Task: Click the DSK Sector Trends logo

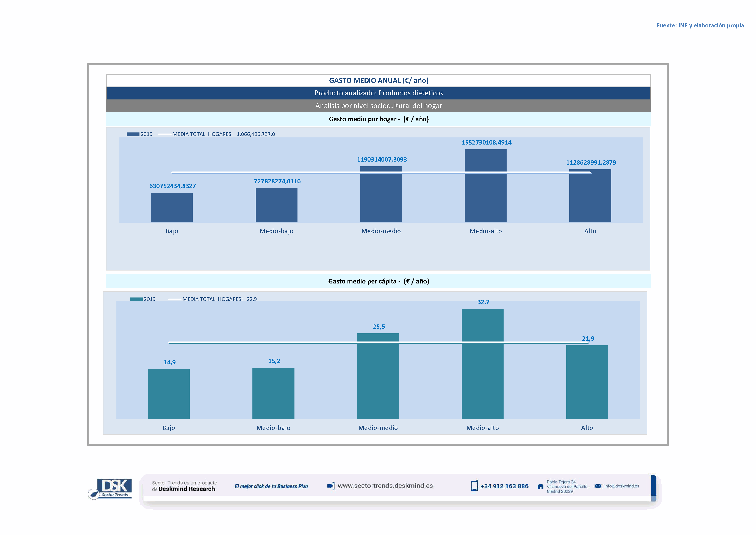Action: click(111, 489)
